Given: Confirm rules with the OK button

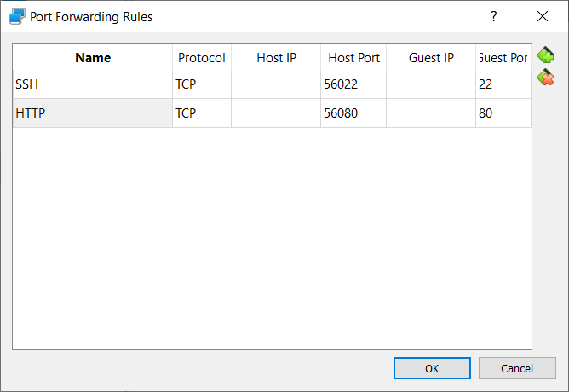Looking at the screenshot, I should (431, 368).
